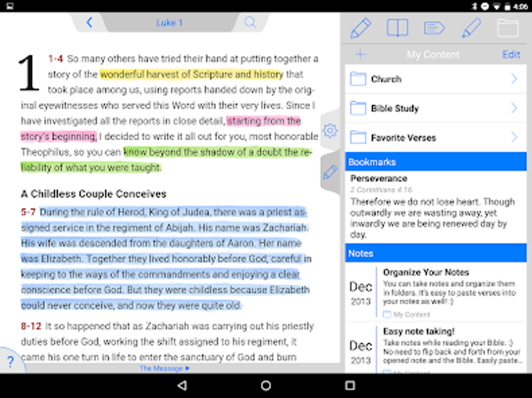Click the My Content tag under first note
Viewport: 532px width, 398px height.
point(407,315)
